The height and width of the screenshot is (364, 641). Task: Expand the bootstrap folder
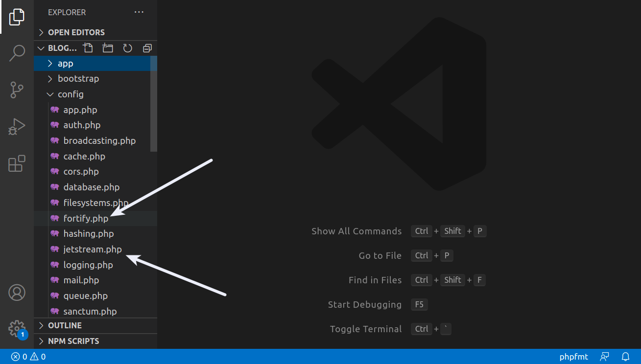click(x=78, y=79)
